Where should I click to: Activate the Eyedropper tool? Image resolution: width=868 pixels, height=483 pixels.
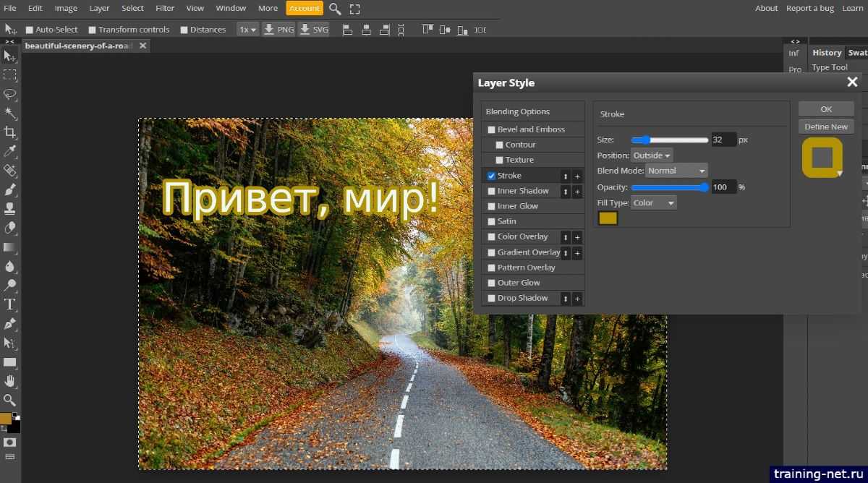[10, 151]
